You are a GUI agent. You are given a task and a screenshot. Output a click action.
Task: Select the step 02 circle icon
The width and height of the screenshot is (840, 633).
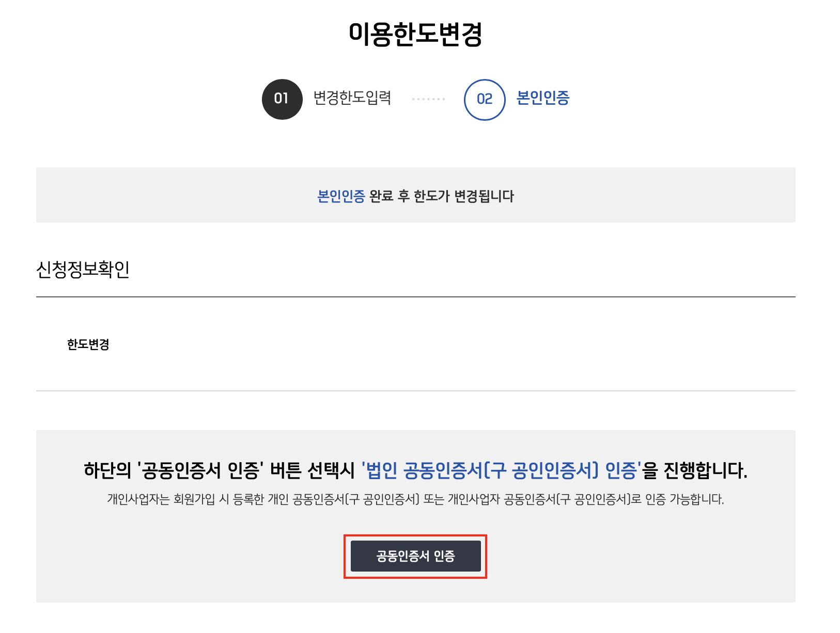click(484, 99)
